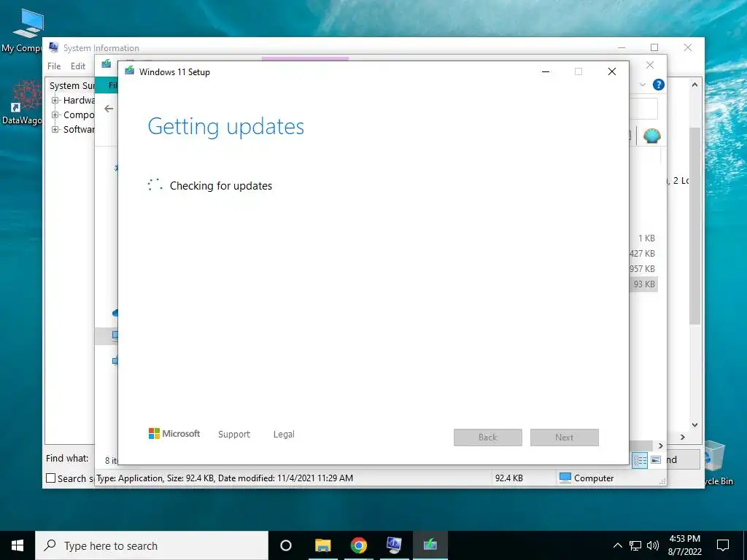Screen dimensions: 747x560
Task: Select the 427 KB file row
Action: (642, 253)
